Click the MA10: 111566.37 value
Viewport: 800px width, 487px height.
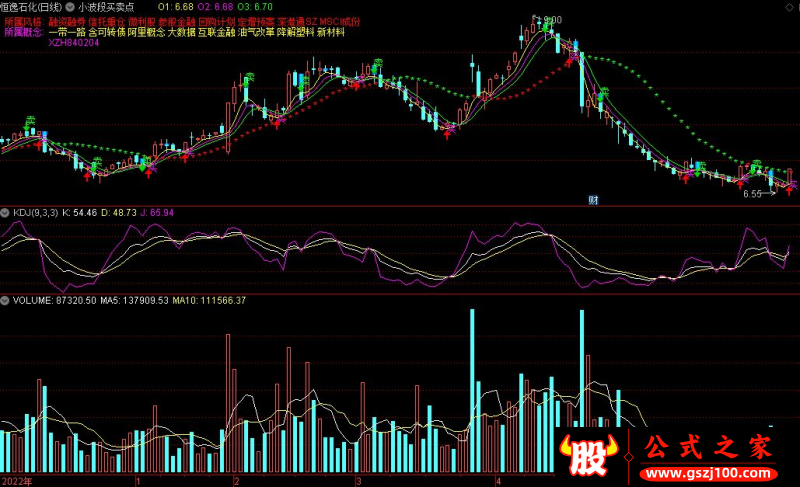[x=209, y=300]
